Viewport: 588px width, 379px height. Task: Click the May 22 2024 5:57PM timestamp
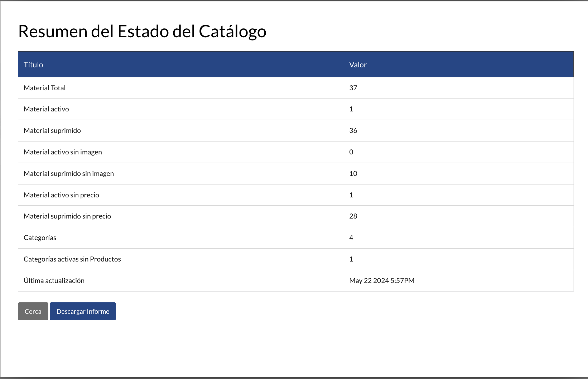(382, 280)
